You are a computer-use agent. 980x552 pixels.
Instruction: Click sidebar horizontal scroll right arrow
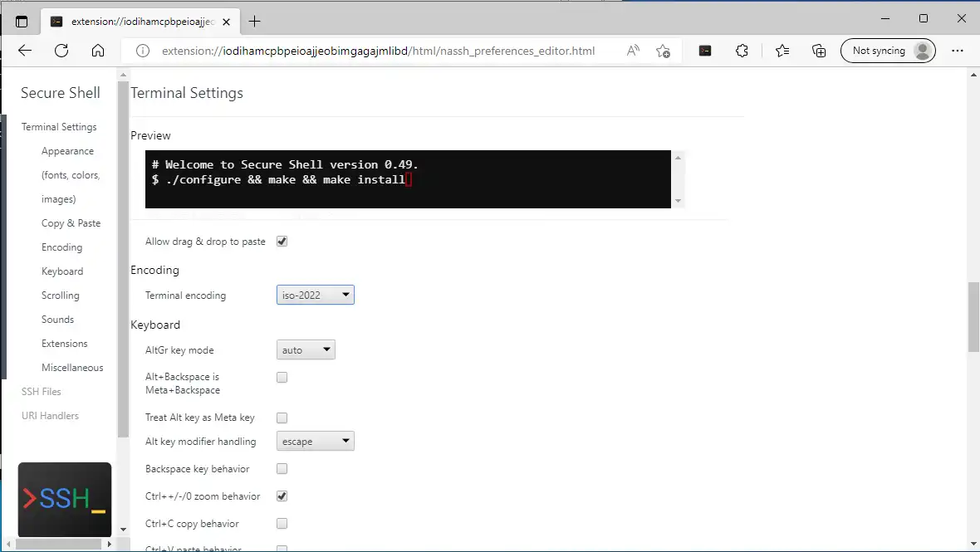coord(110,545)
